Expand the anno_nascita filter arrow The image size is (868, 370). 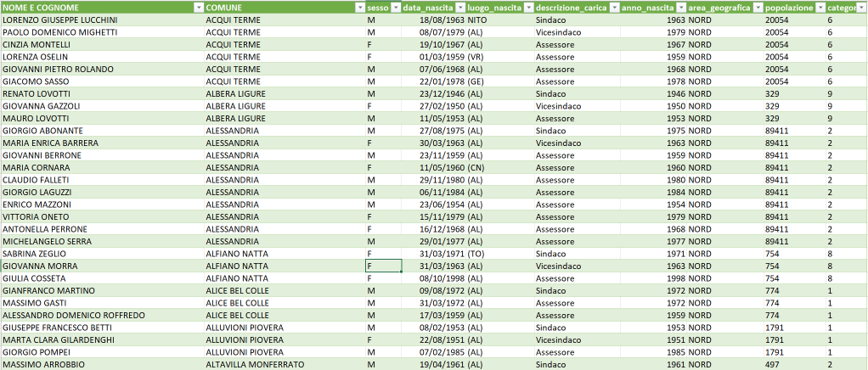(x=681, y=7)
